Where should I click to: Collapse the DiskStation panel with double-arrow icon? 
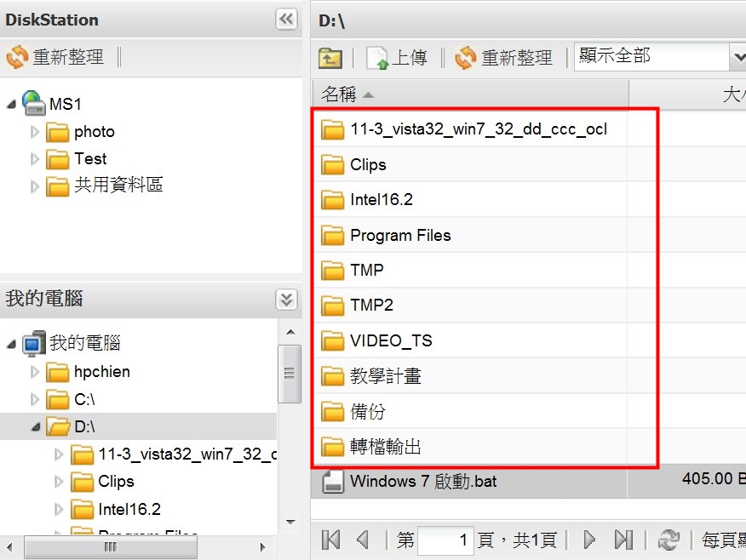pos(287,19)
